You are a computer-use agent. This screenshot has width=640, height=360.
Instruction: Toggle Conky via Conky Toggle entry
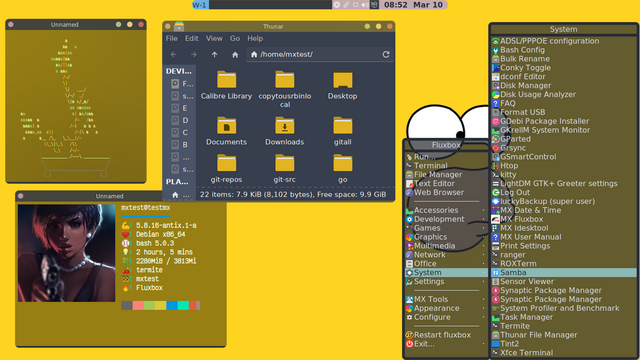[x=564, y=68]
